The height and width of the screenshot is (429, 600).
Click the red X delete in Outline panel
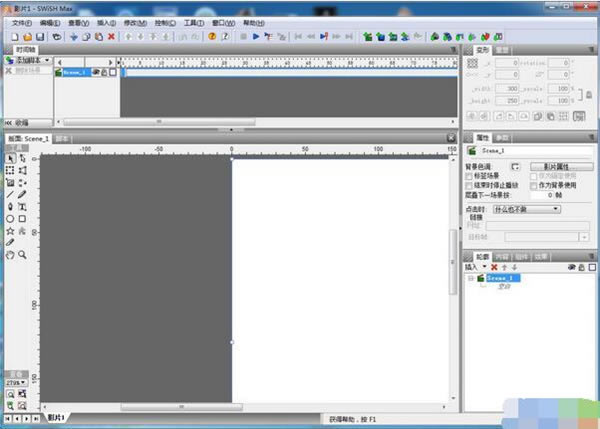pyautogui.click(x=494, y=268)
